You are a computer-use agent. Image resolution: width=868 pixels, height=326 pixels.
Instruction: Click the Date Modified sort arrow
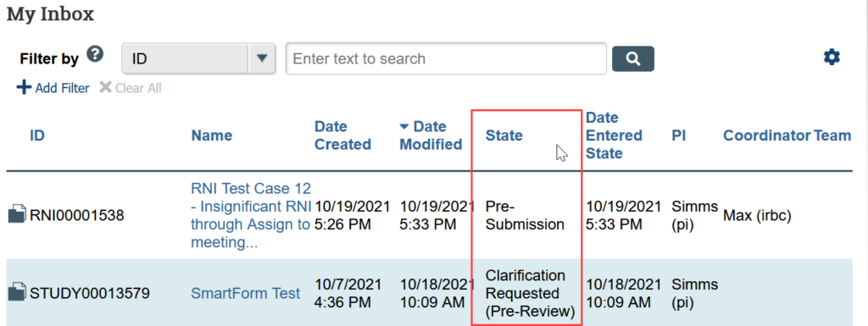404,126
